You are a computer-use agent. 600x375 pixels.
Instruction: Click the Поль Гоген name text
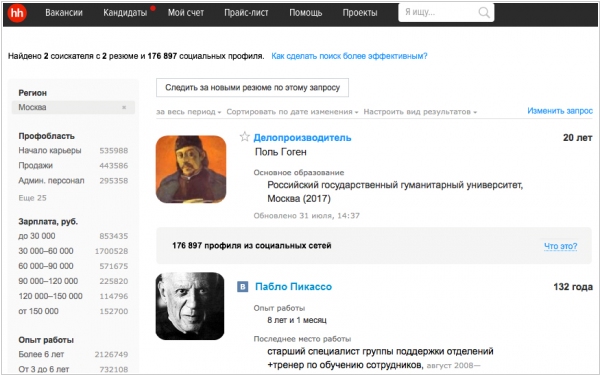pos(280,152)
